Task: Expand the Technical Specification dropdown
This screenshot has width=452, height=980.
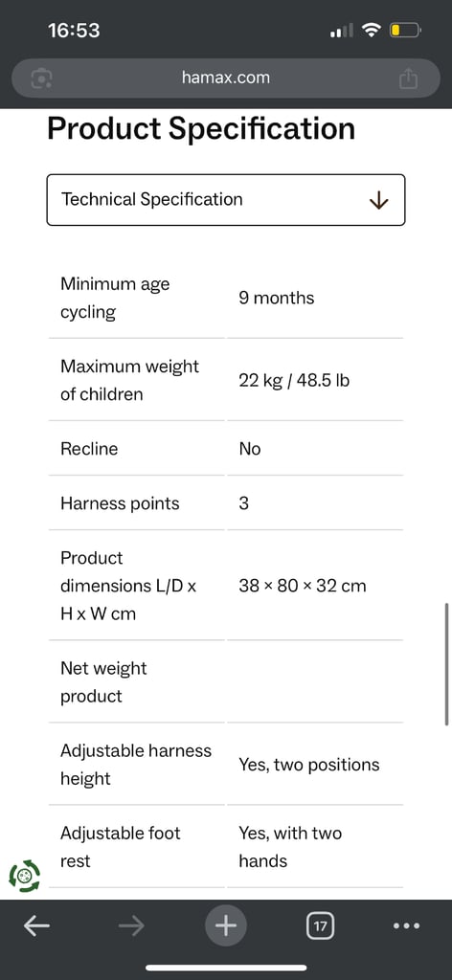Action: 226,200
